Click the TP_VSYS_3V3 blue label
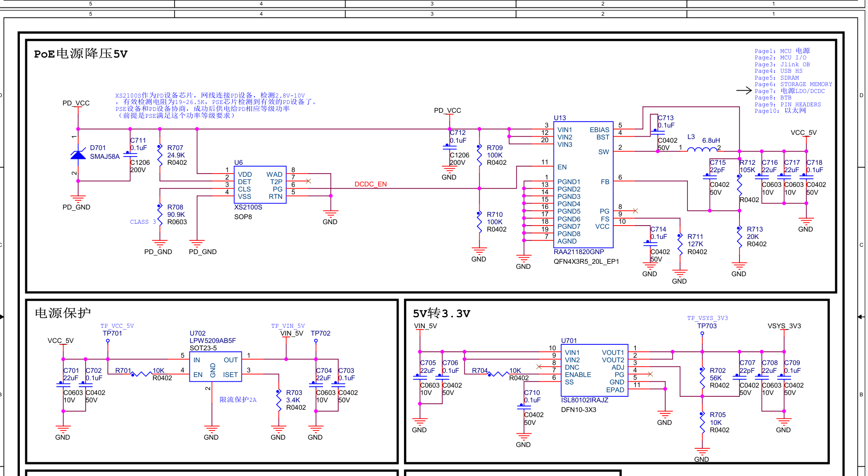 pos(707,318)
